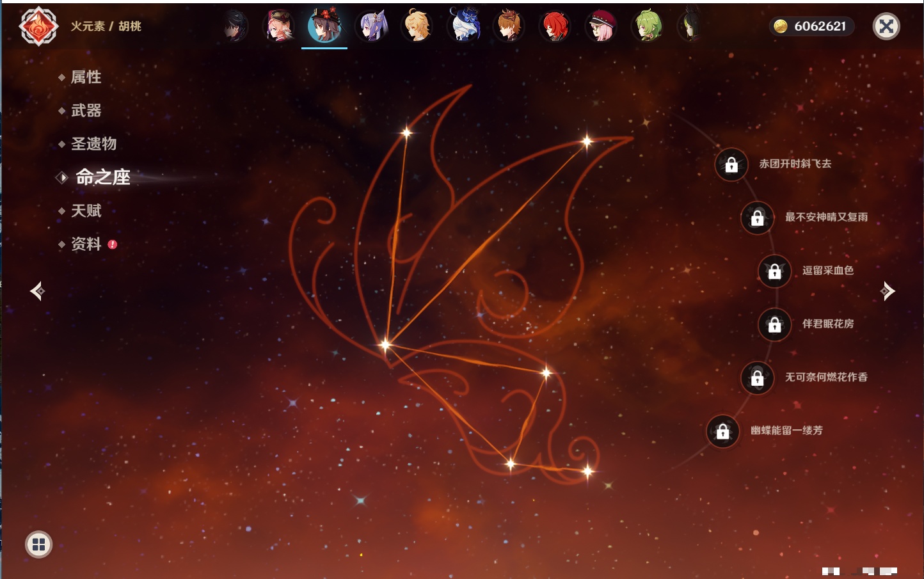Viewport: 924px width, 579px height.
Task: Click lock icon for 赤团开时斜飞去
Action: coord(731,164)
